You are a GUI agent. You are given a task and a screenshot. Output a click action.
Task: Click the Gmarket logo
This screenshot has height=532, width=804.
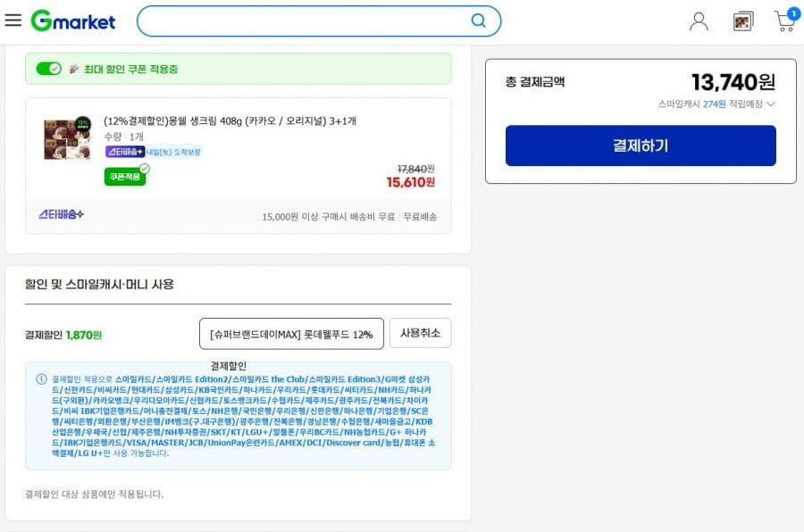tap(73, 21)
